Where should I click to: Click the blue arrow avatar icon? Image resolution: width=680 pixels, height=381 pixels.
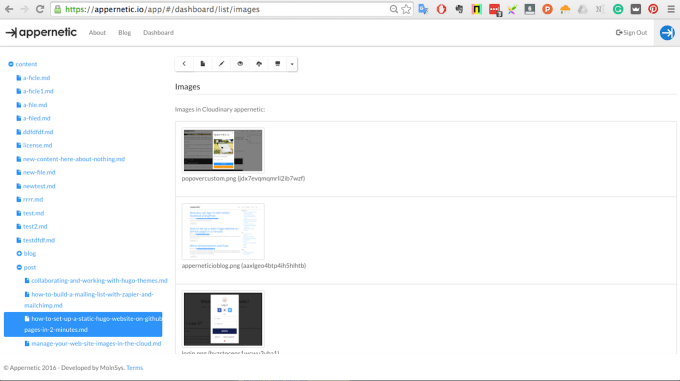667,33
